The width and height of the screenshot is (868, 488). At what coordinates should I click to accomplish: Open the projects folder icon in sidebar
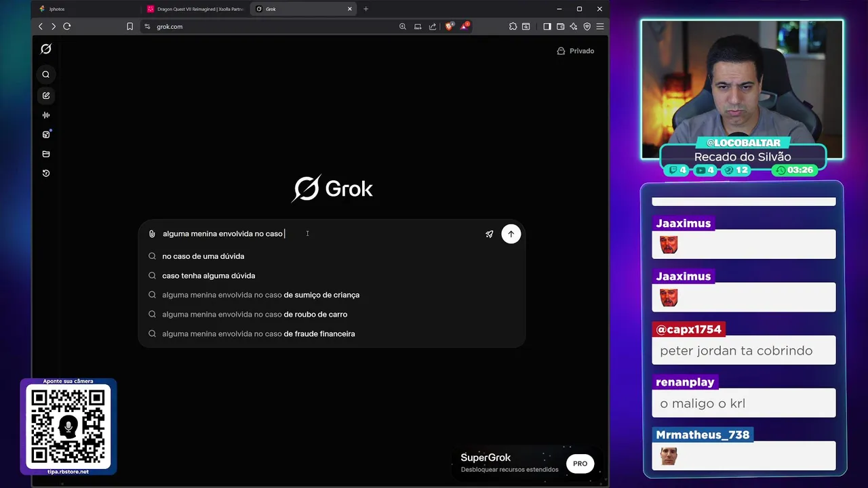click(46, 154)
